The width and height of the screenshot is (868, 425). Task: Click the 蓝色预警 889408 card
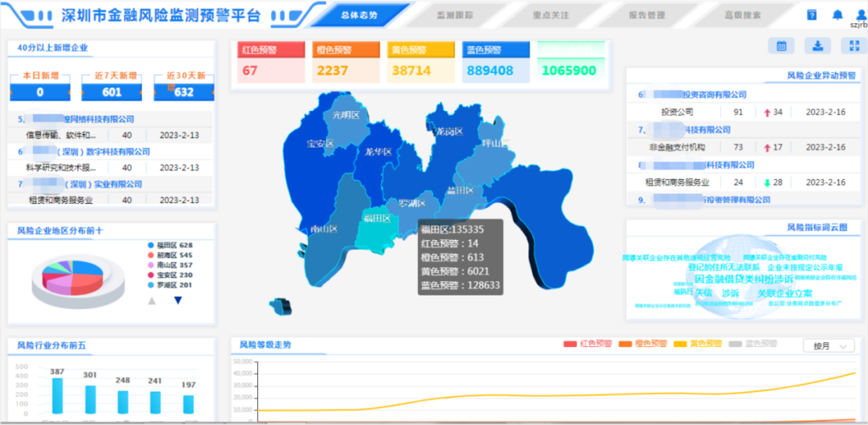click(x=496, y=62)
